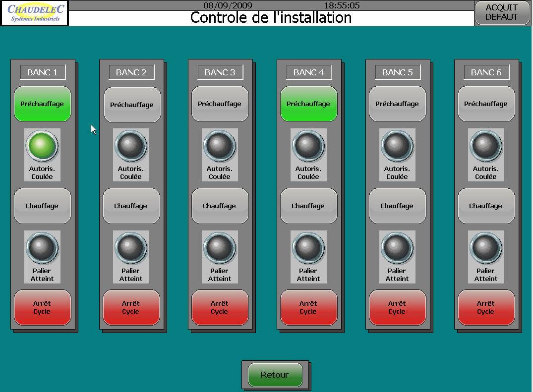Viewport: 533px width, 392px height.
Task: Select the BANC 2 header label
Action: point(131,72)
